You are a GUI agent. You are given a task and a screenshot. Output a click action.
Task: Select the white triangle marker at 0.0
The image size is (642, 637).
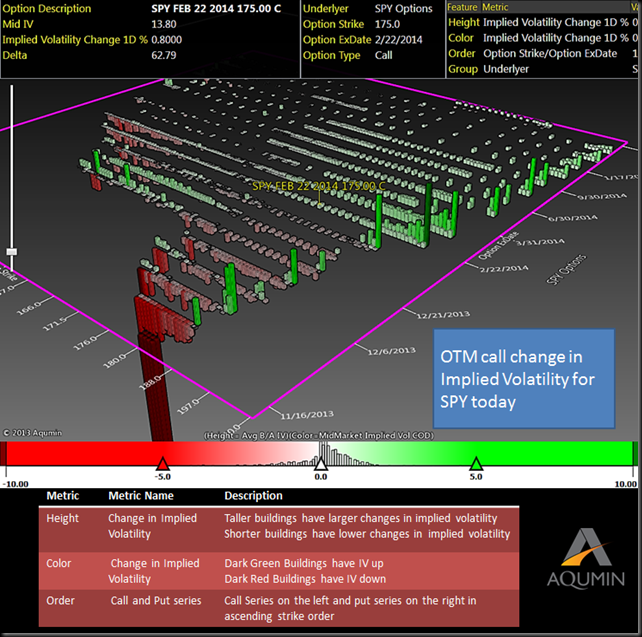pyautogui.click(x=321, y=464)
